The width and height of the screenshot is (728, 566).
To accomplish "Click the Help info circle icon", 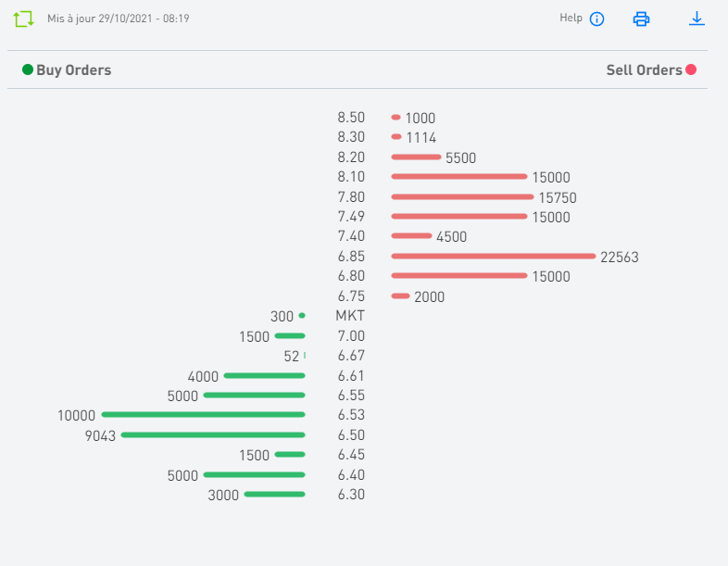I will coord(596,19).
